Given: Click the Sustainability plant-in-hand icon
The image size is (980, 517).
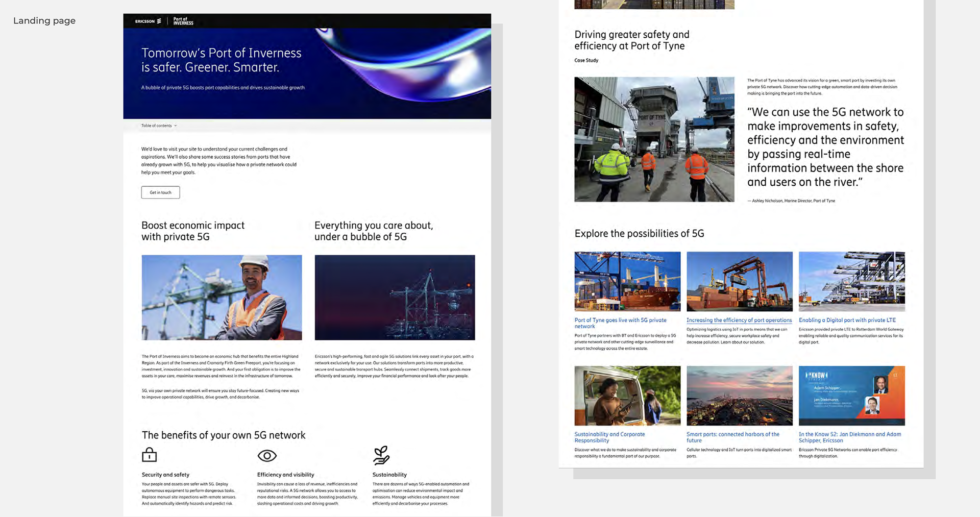Looking at the screenshot, I should click(x=381, y=455).
